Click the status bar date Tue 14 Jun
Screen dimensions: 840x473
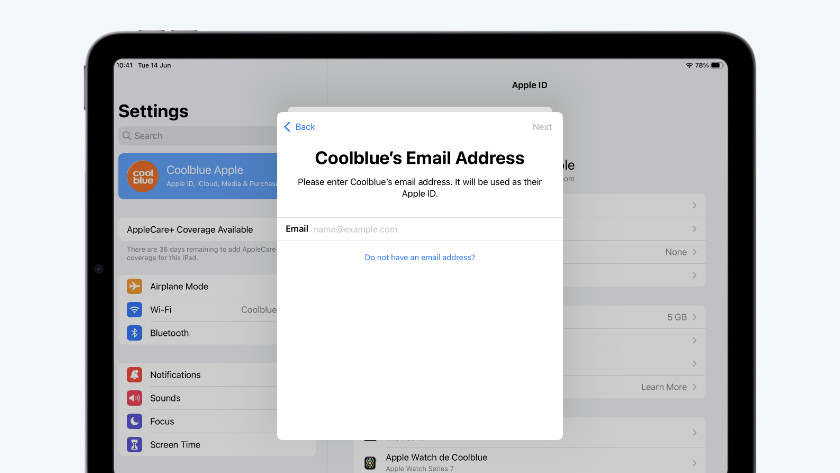point(154,65)
